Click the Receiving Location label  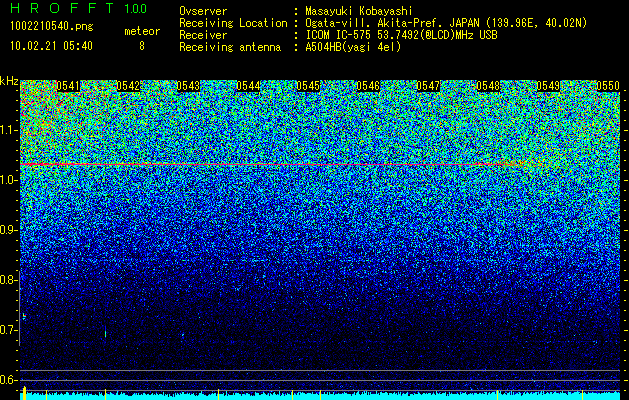(233, 23)
